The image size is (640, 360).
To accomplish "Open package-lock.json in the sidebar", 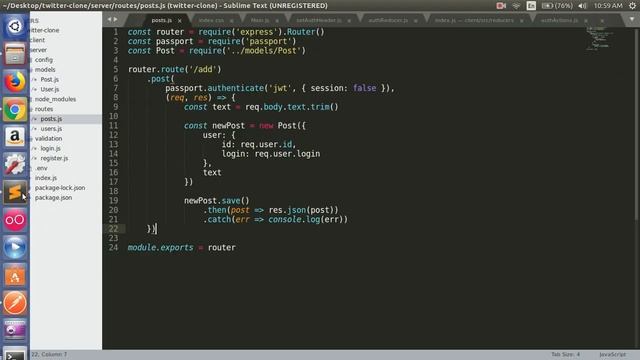I will pos(60,188).
